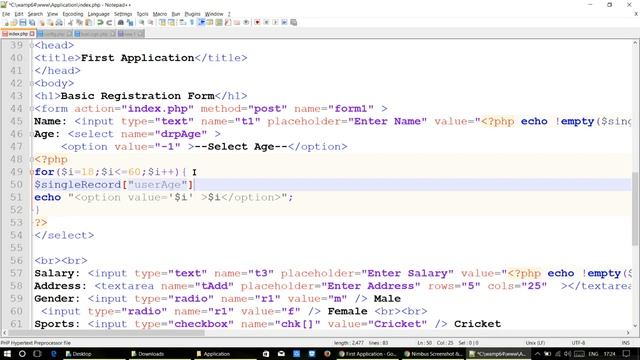The width and height of the screenshot is (640, 360).
Task: Zoom out using the toolbar icon
Action: click(x=151, y=22)
